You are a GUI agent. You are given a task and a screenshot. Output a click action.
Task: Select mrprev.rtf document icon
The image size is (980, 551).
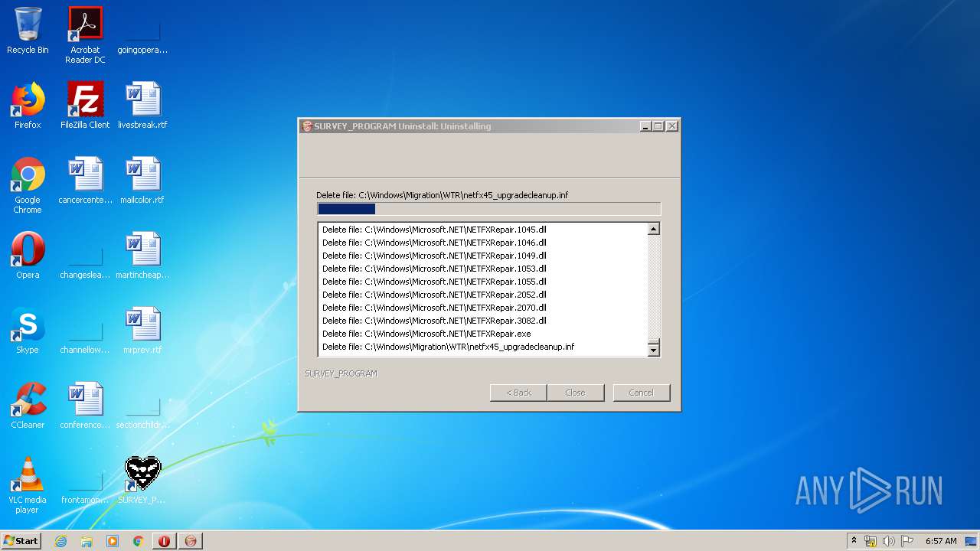coord(142,331)
